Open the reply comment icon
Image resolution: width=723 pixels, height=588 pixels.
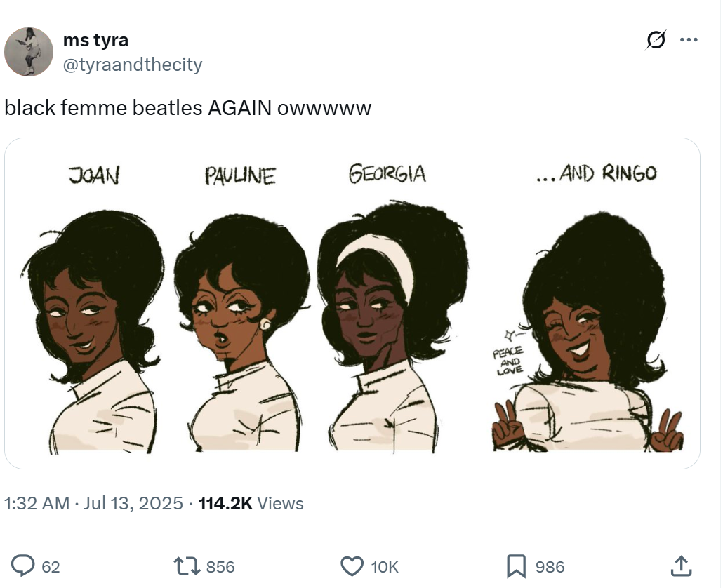(x=22, y=566)
